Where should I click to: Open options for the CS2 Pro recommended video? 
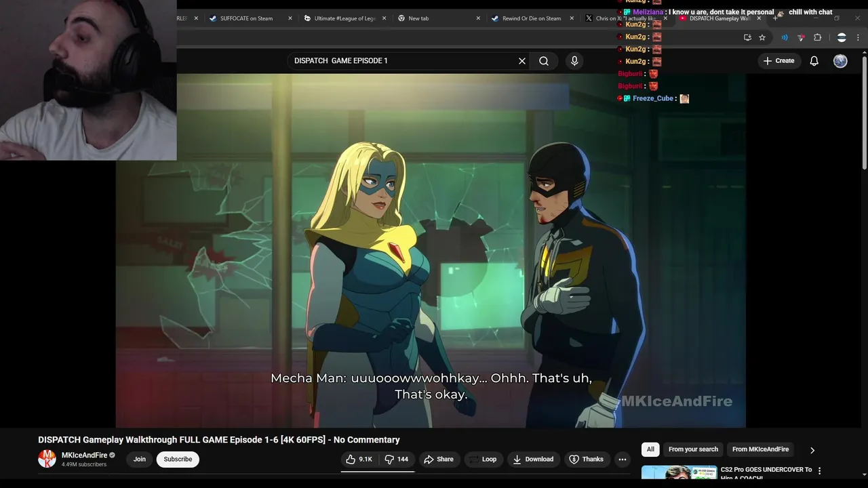coord(819,470)
